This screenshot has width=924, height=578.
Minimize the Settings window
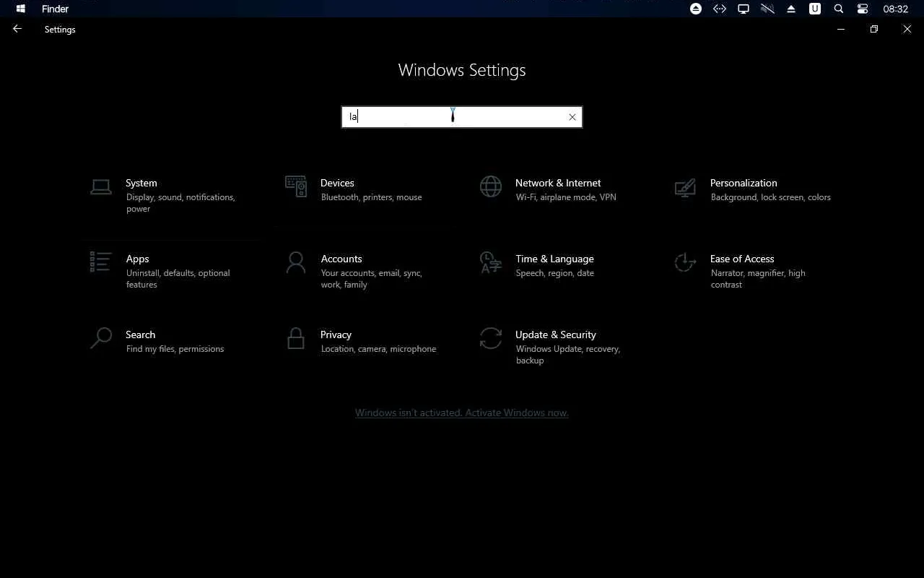point(841,29)
